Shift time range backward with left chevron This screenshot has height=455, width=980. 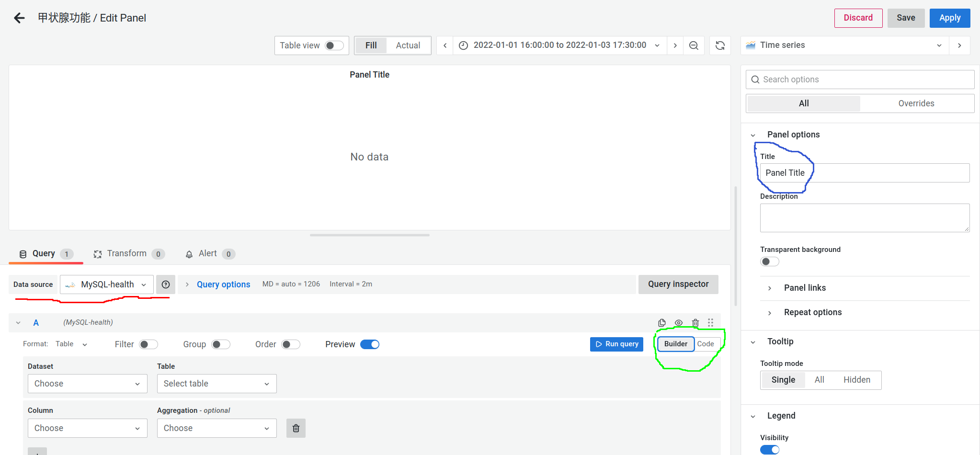pos(445,45)
